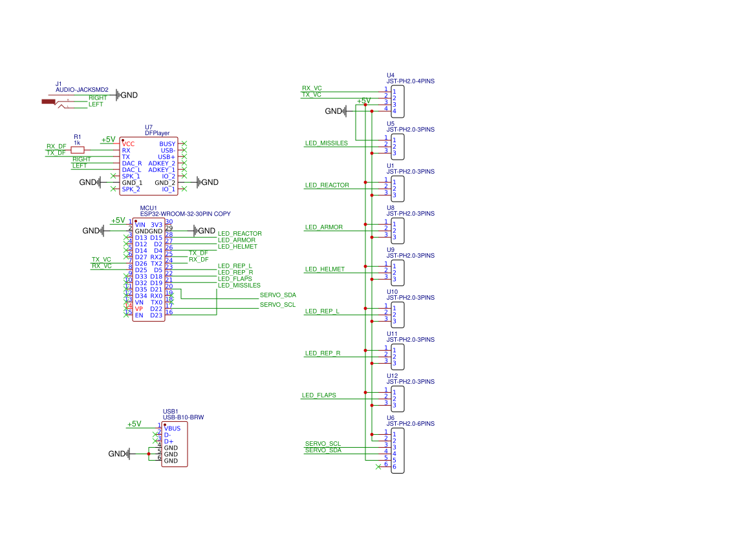Select the U6 six-pin connector body
This screenshot has width=756, height=535.
(397, 451)
